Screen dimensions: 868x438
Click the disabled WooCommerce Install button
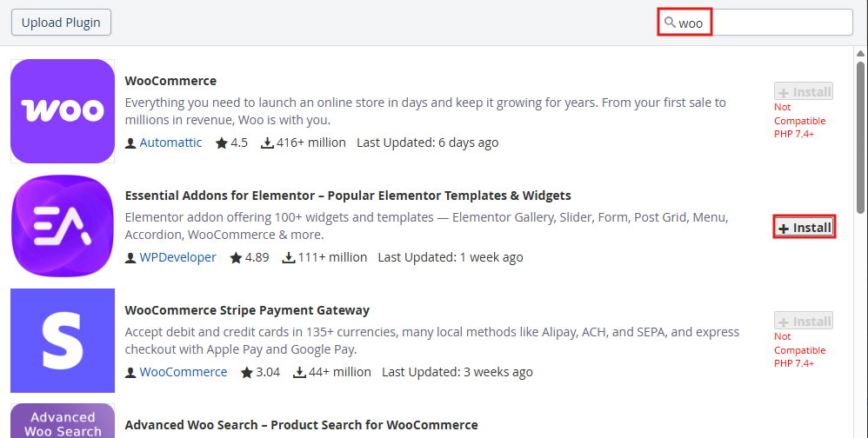pyautogui.click(x=804, y=91)
